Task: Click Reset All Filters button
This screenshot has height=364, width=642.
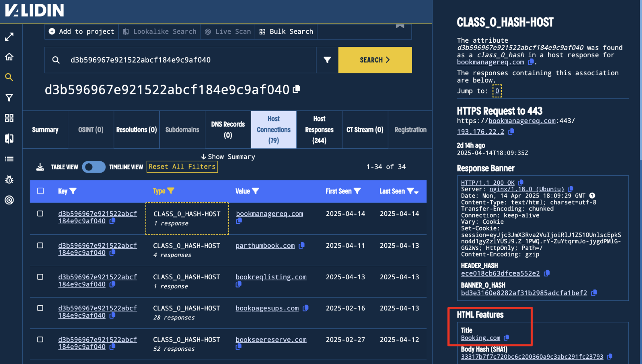Action: click(x=182, y=167)
